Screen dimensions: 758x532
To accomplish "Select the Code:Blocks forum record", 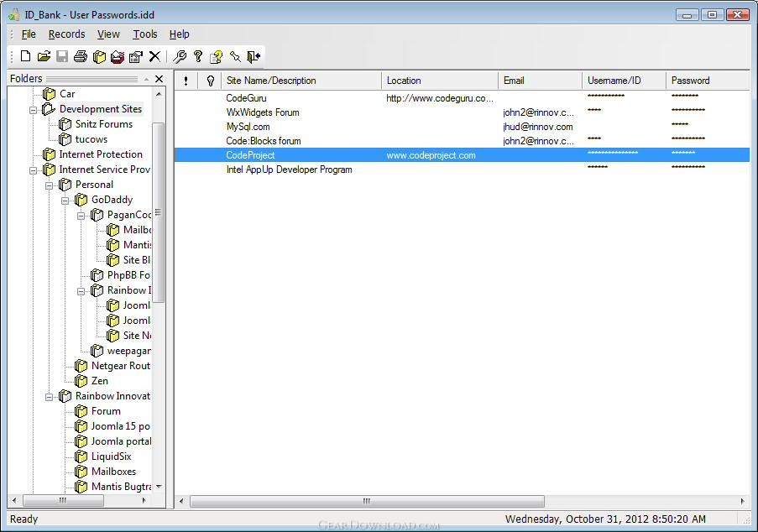I will pyautogui.click(x=463, y=141).
